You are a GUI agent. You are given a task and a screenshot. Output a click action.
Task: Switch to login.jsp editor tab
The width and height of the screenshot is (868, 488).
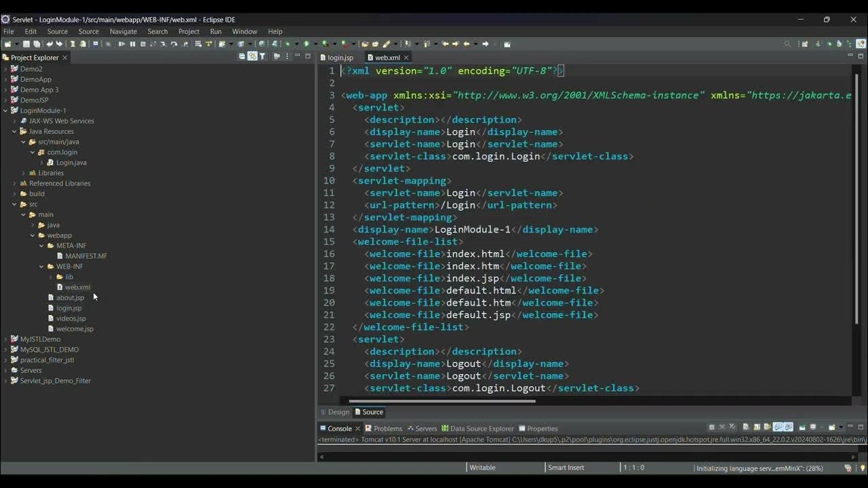[x=336, y=58]
